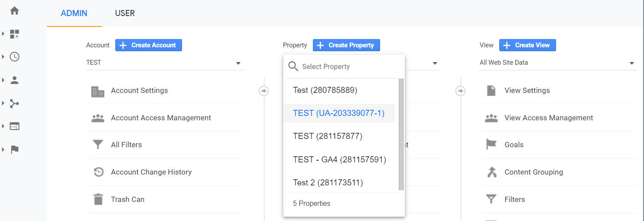644x221 pixels.
Task: Open the Account selector dropdown showing TEST
Action: [x=164, y=63]
